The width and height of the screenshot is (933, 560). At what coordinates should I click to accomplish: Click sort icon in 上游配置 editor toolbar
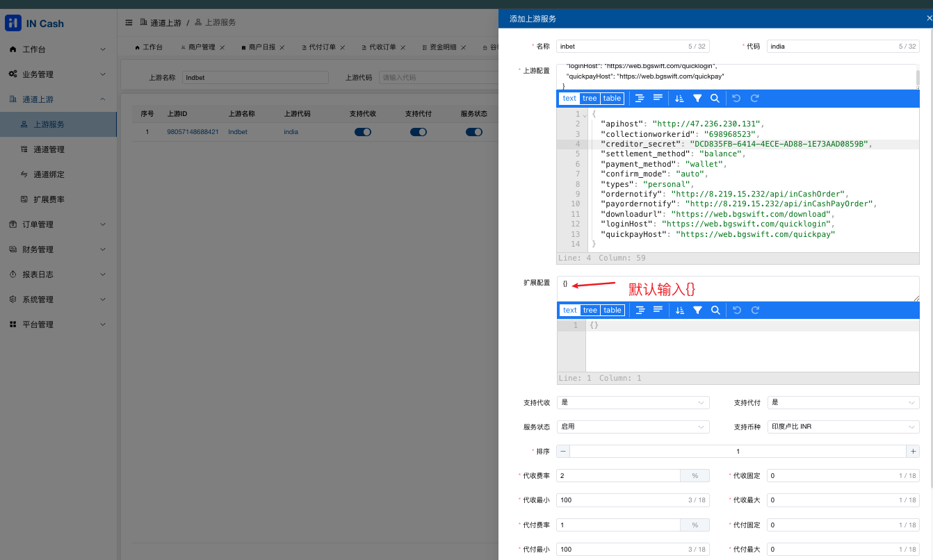[x=679, y=99]
